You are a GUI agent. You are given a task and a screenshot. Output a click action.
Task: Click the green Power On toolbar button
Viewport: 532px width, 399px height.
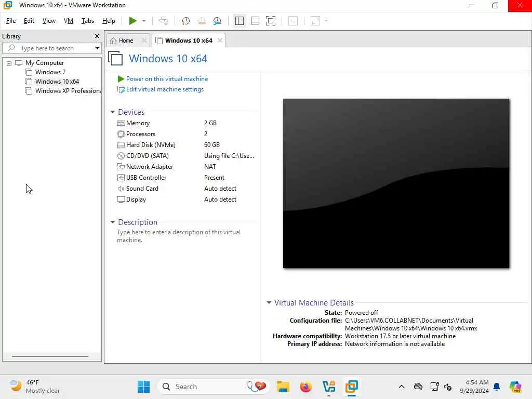(132, 21)
